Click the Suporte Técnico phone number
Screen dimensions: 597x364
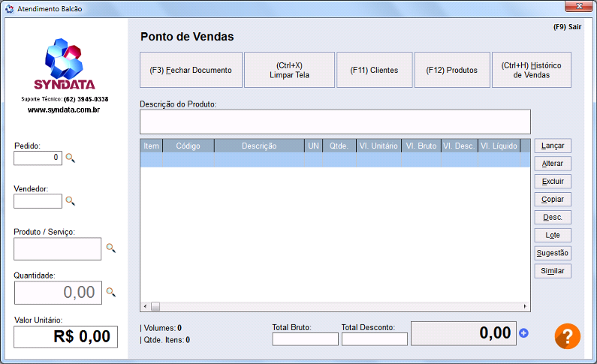(86, 99)
